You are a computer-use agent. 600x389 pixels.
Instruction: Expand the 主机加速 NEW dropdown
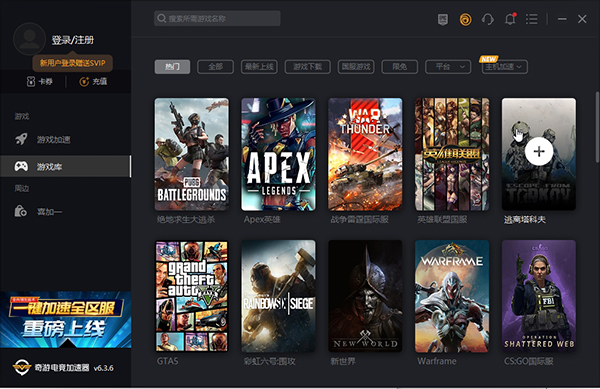[505, 67]
